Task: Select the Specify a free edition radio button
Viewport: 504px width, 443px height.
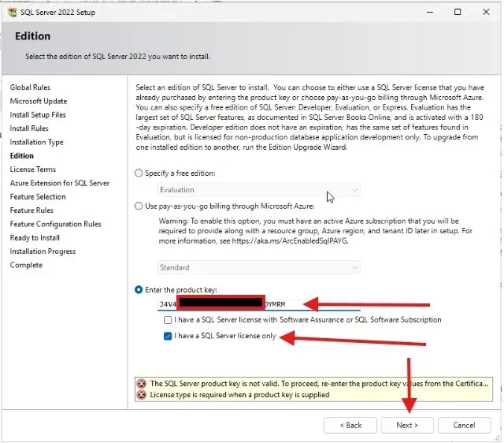Action: pyautogui.click(x=139, y=173)
